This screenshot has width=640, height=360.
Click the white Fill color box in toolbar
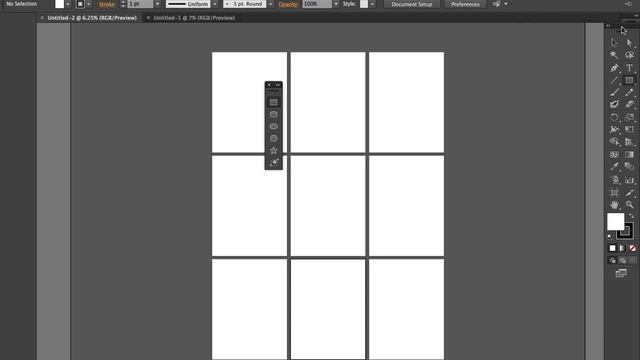(616, 221)
